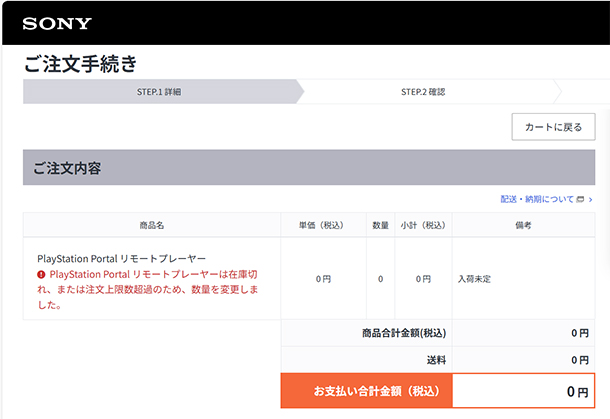
Task: Select the STEP.2 確認 step
Action: pyautogui.click(x=423, y=92)
